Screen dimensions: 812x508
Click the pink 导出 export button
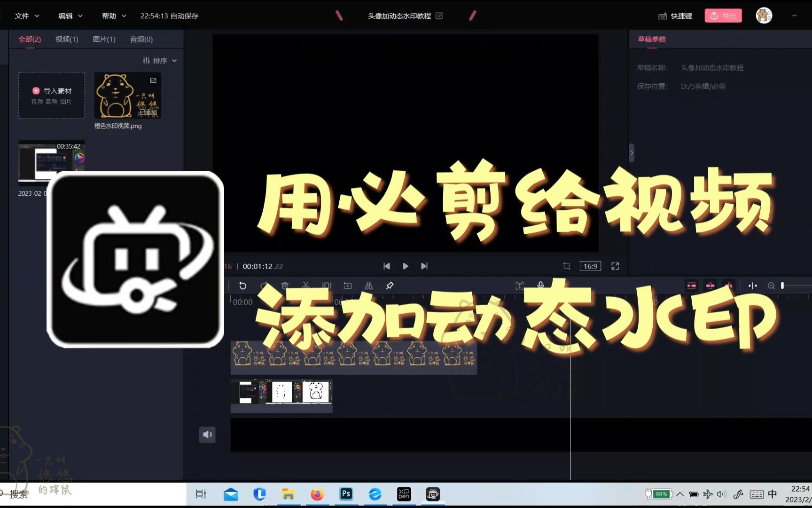723,16
